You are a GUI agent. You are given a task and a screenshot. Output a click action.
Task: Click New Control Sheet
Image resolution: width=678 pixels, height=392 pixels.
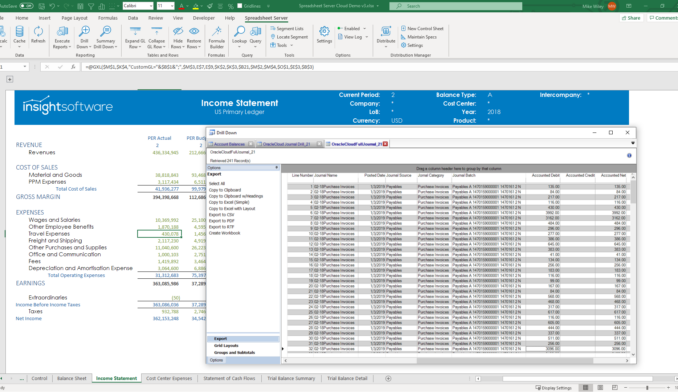[x=422, y=29]
